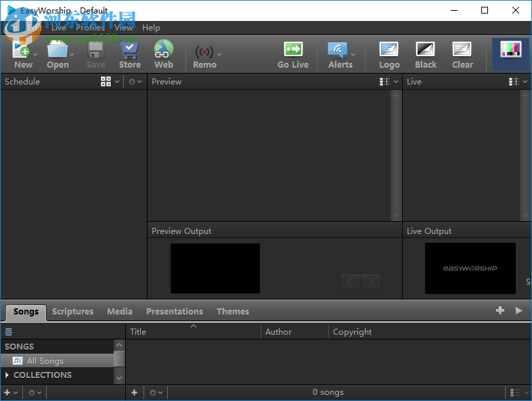The image size is (532, 401).
Task: Click the Live Output EasyWorship thumbnail
Action: click(x=470, y=268)
